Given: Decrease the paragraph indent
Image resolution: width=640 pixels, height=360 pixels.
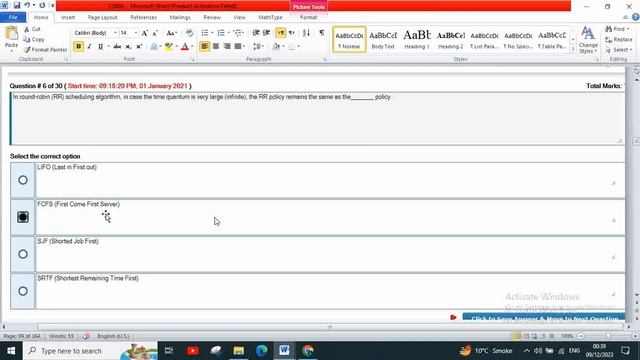Looking at the screenshot, I should [x=256, y=33].
